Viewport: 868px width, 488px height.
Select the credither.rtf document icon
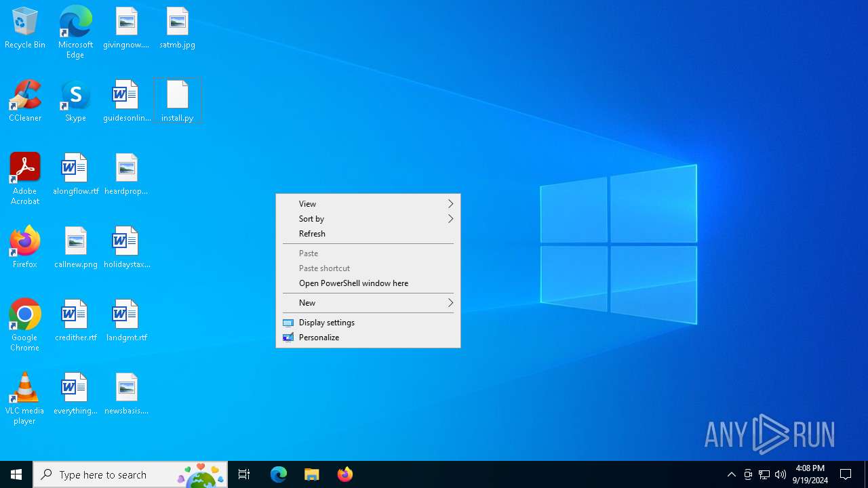click(x=75, y=321)
